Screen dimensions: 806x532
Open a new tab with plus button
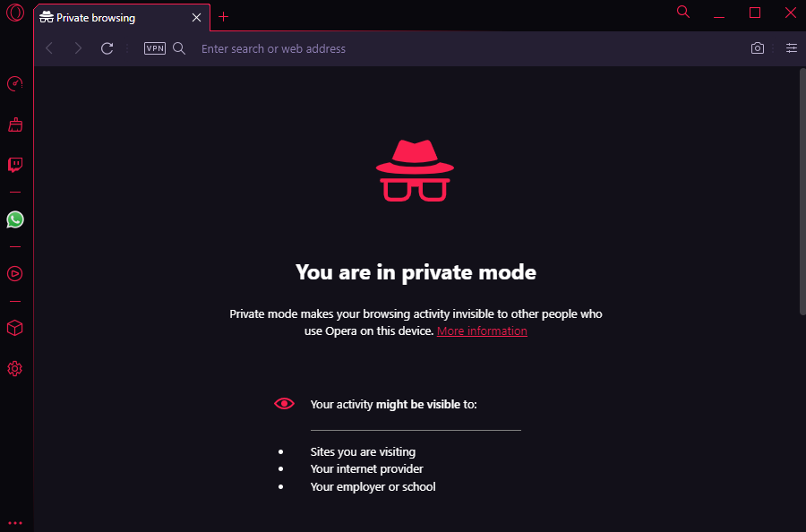224,17
